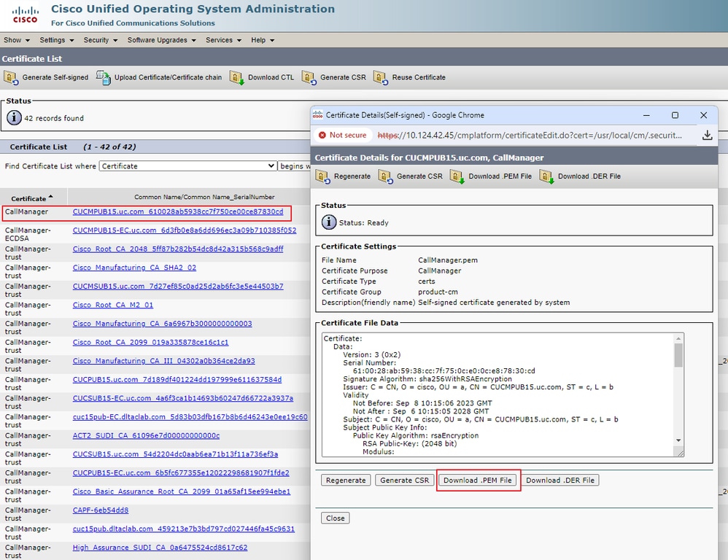Click the Generate CSR button at popup bottom
The height and width of the screenshot is (560, 728).
click(404, 481)
